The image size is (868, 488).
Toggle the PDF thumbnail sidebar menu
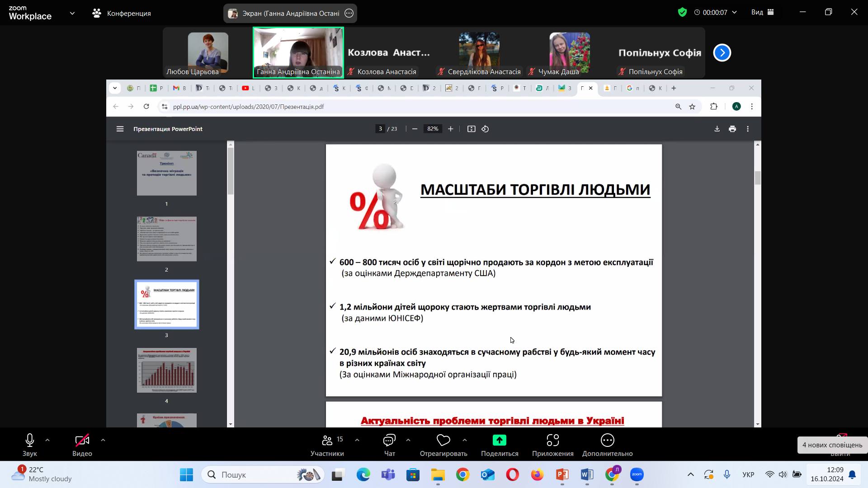click(120, 129)
